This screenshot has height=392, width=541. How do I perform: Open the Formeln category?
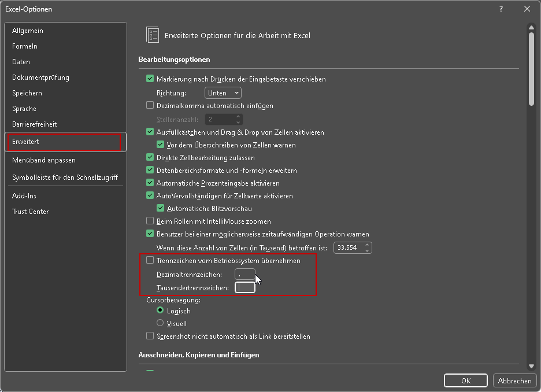click(x=25, y=46)
